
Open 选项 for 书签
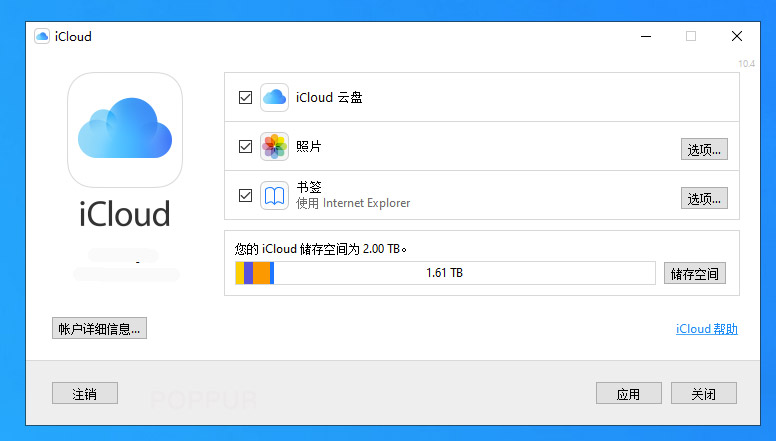tap(704, 198)
